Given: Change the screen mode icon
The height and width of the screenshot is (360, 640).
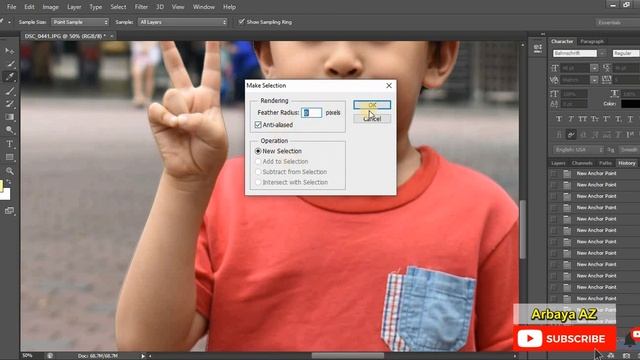Looking at the screenshot, I should point(9,211).
